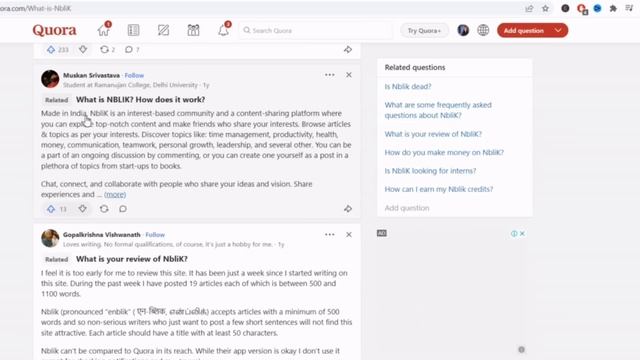Open more options for Gopalkrishna's answer

[330, 234]
